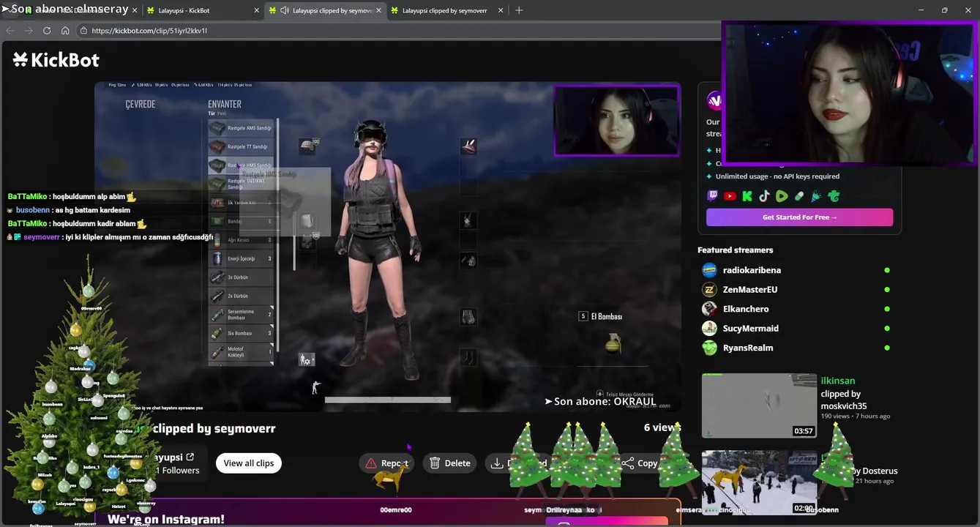
Task: Click the Delete clip button
Action: tap(450, 463)
